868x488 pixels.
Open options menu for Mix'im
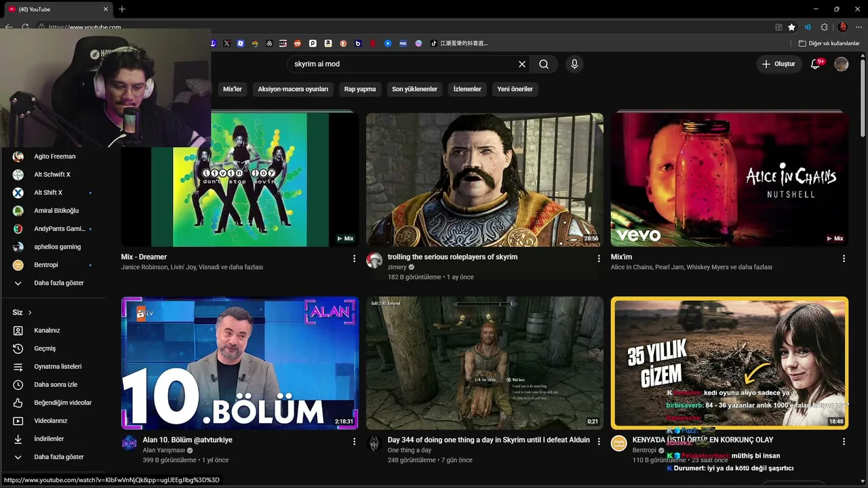844,258
